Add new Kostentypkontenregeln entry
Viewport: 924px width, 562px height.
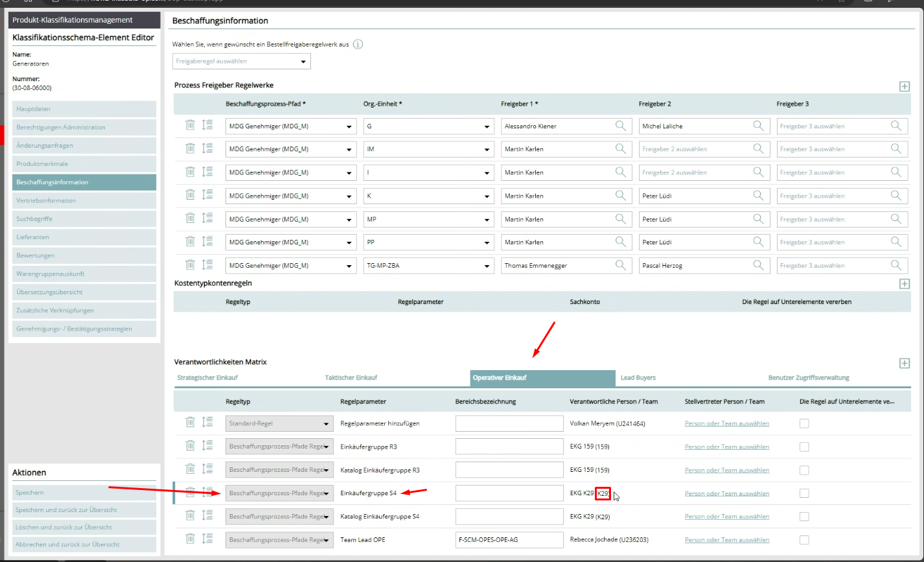(x=904, y=284)
